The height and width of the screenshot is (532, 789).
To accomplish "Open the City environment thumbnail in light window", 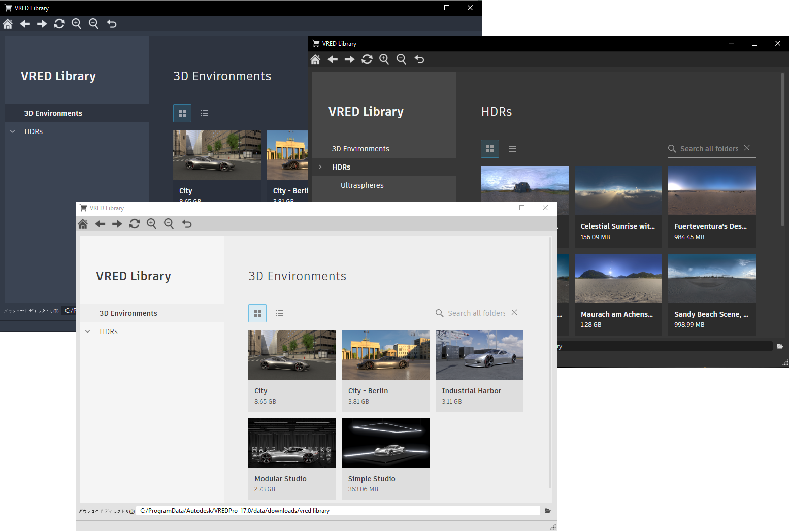I will tap(292, 355).
